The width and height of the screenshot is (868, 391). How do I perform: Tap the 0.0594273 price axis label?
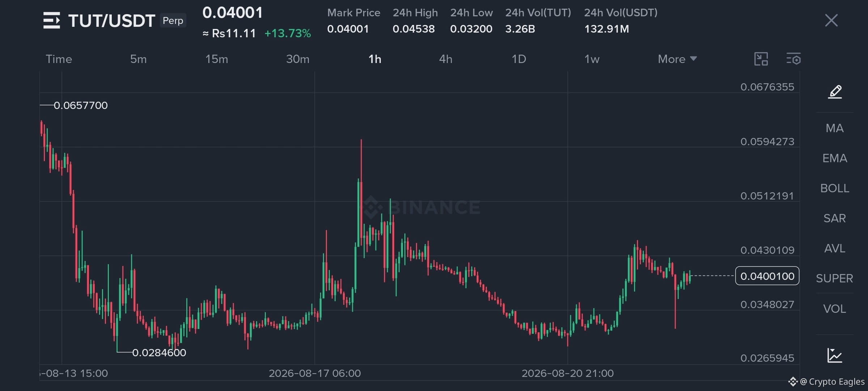(x=767, y=142)
